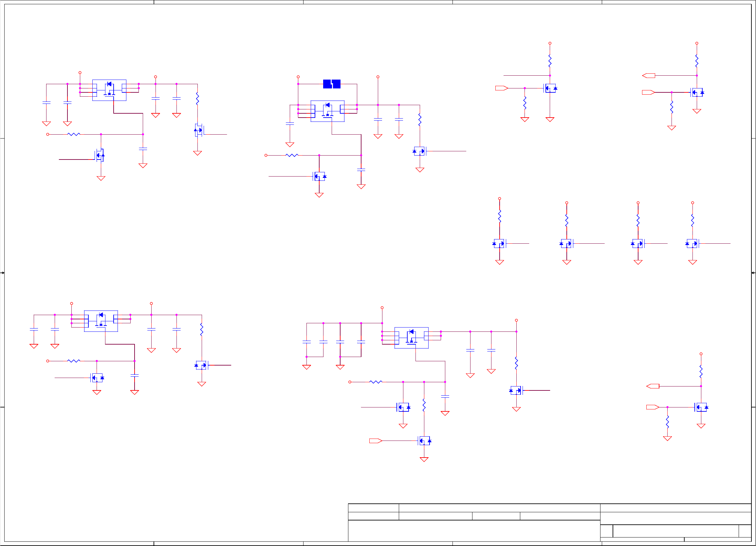
Task: Select the rightmost of four identical MOSFET switches
Action: pyautogui.click(x=692, y=244)
